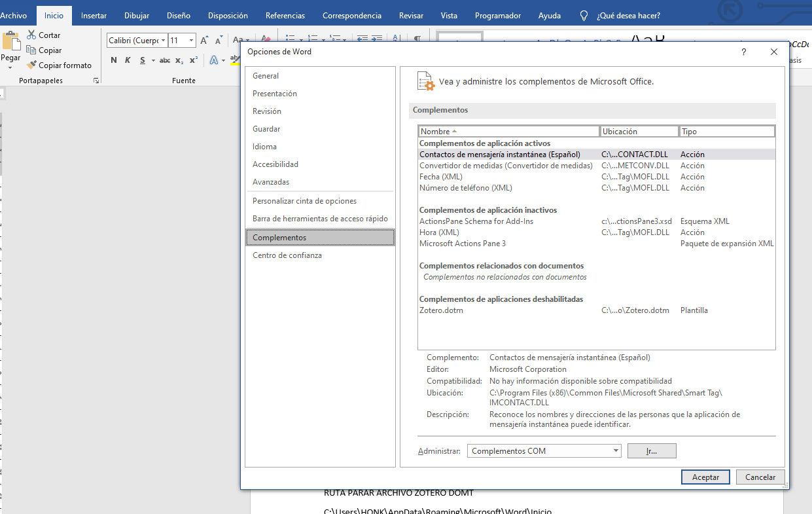Click the Tipo column header

pos(727,132)
